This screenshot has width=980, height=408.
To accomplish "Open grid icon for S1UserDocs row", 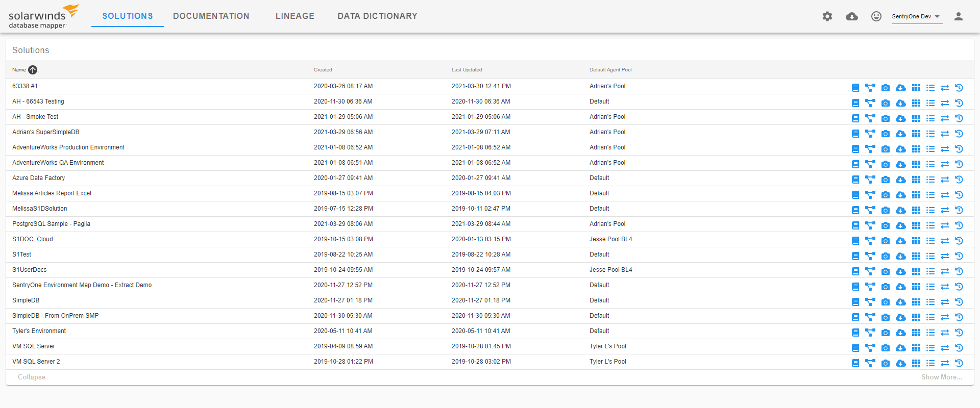I will click(916, 271).
